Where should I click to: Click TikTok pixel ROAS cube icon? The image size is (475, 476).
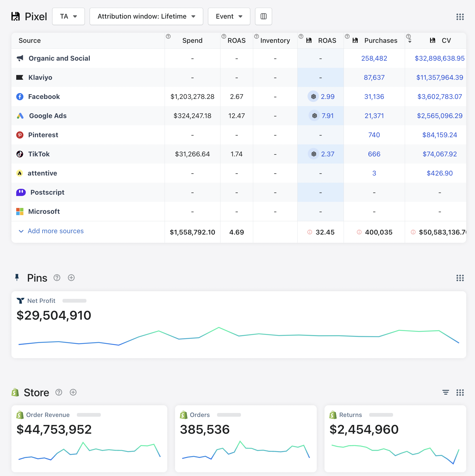(x=314, y=154)
